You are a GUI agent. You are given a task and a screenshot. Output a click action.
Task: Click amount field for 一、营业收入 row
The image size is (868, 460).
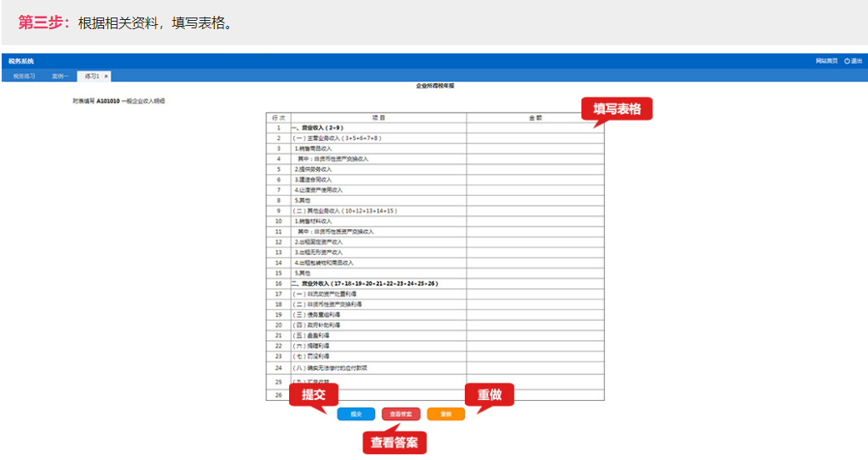pyautogui.click(x=536, y=127)
